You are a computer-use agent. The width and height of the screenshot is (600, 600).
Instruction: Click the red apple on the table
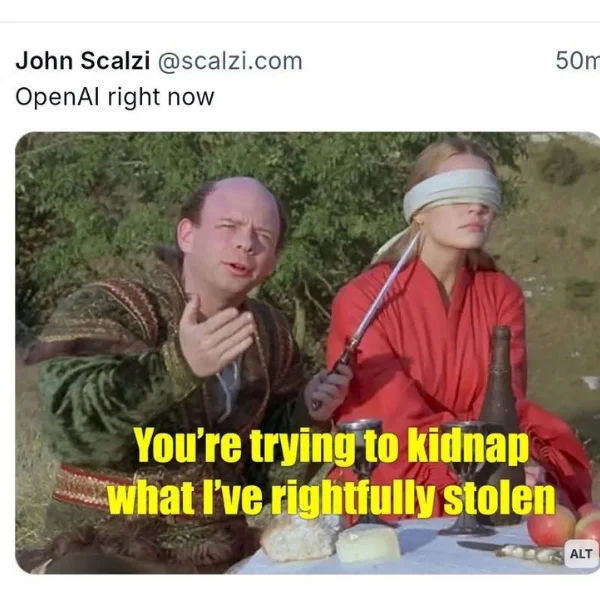(551, 526)
